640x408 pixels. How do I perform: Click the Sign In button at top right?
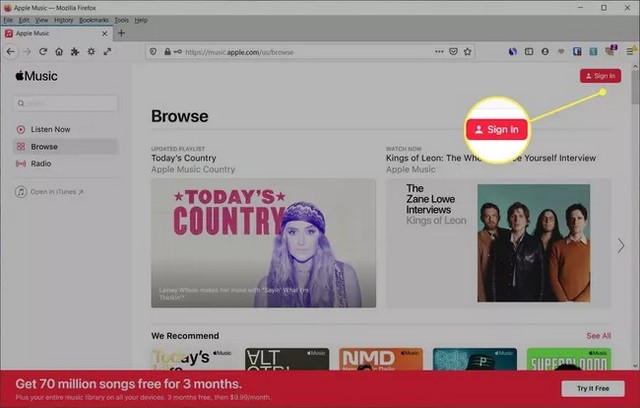[x=600, y=76]
